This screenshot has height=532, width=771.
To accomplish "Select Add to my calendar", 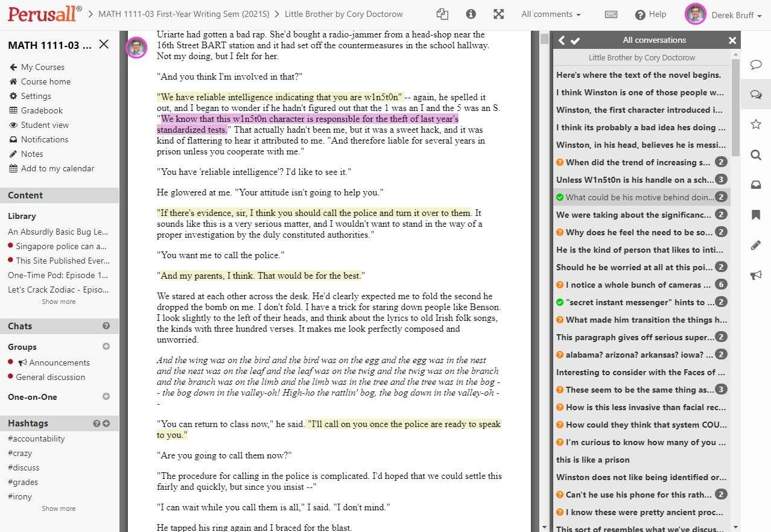I will click(x=52, y=168).
